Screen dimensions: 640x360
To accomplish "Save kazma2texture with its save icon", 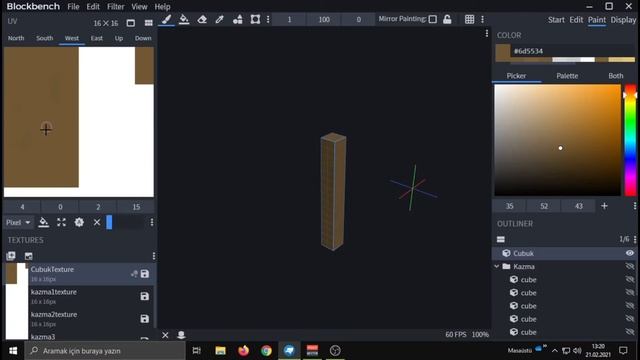I will (144, 319).
